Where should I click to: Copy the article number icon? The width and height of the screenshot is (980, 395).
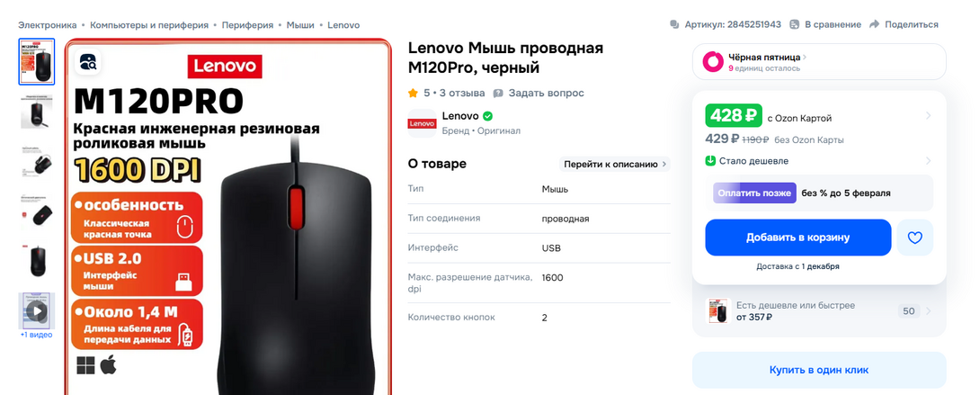[674, 24]
